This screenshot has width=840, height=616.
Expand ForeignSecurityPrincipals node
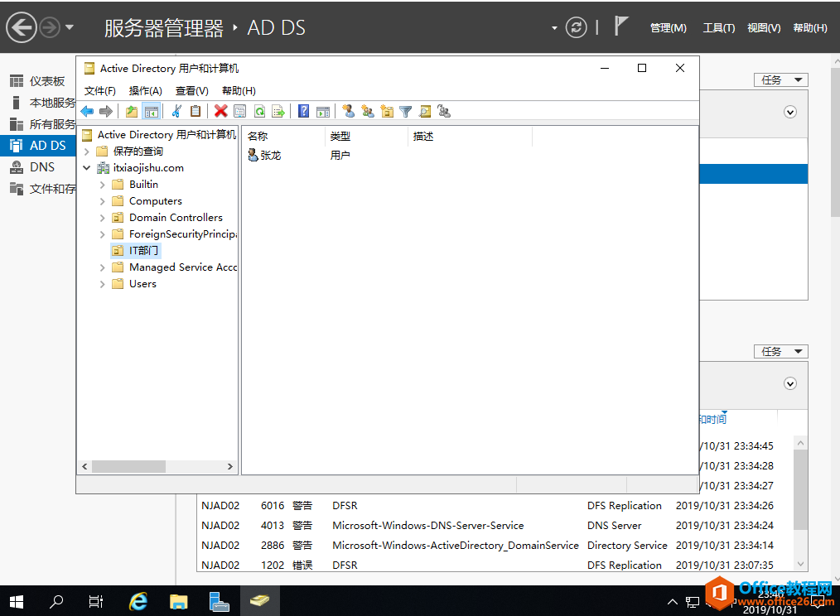coord(103,234)
